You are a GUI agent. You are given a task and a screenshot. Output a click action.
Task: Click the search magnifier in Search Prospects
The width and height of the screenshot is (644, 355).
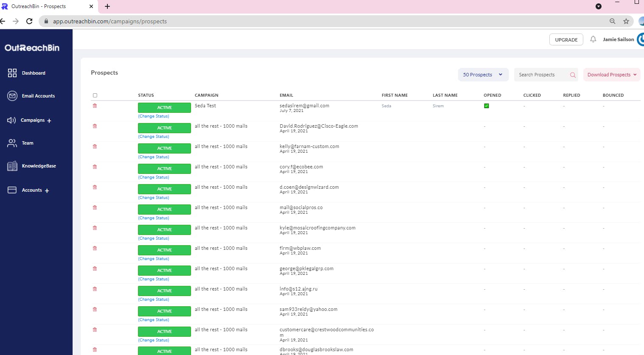point(573,75)
